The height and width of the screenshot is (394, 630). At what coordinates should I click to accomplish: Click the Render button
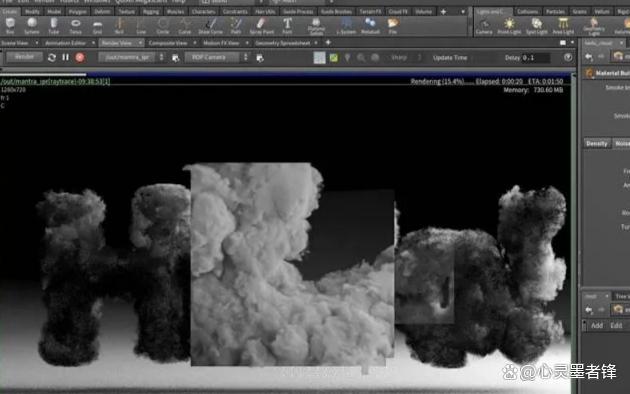pyautogui.click(x=24, y=57)
